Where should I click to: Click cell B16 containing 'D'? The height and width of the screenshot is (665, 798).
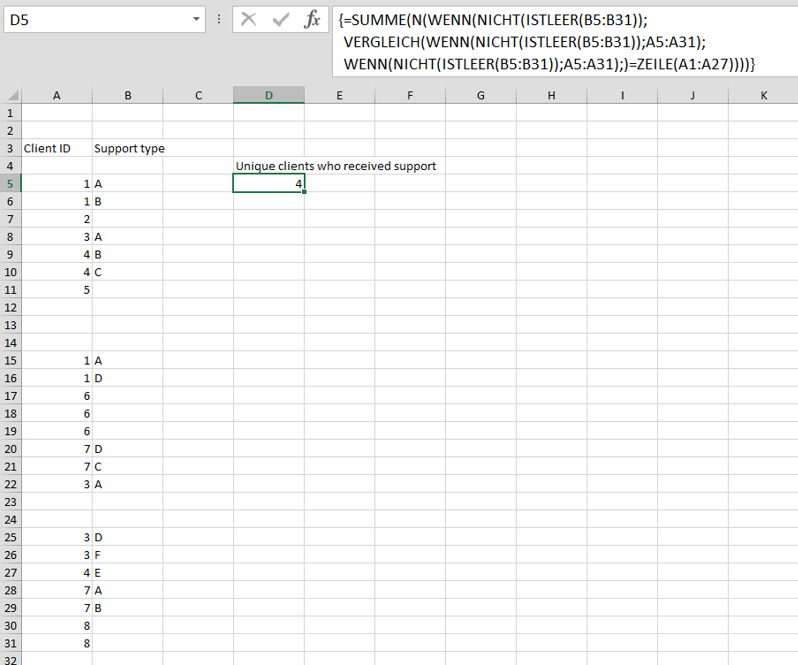point(128,378)
